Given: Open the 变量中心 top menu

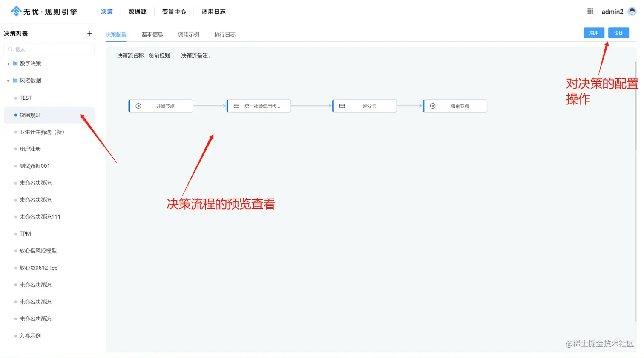Looking at the screenshot, I should 174,12.
